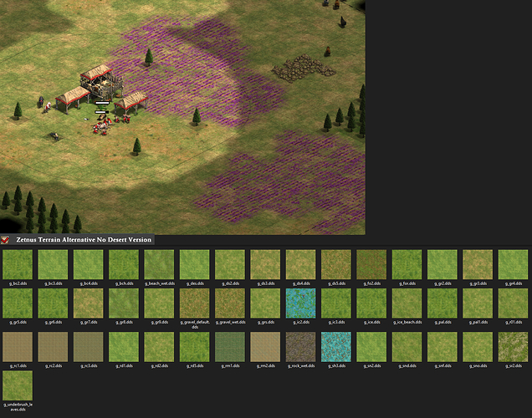
Task: Select the g_gr4.dds grass texture
Action: (x=512, y=264)
